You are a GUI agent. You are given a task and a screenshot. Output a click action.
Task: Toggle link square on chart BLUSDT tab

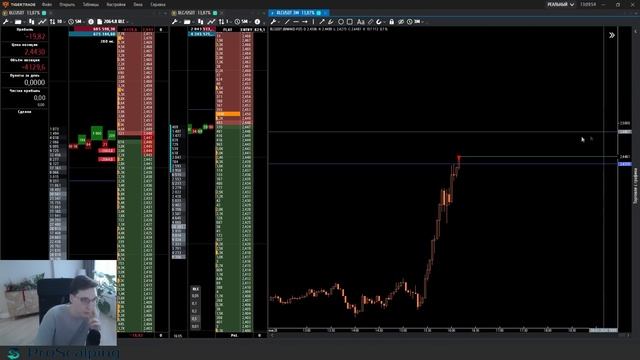319,13
